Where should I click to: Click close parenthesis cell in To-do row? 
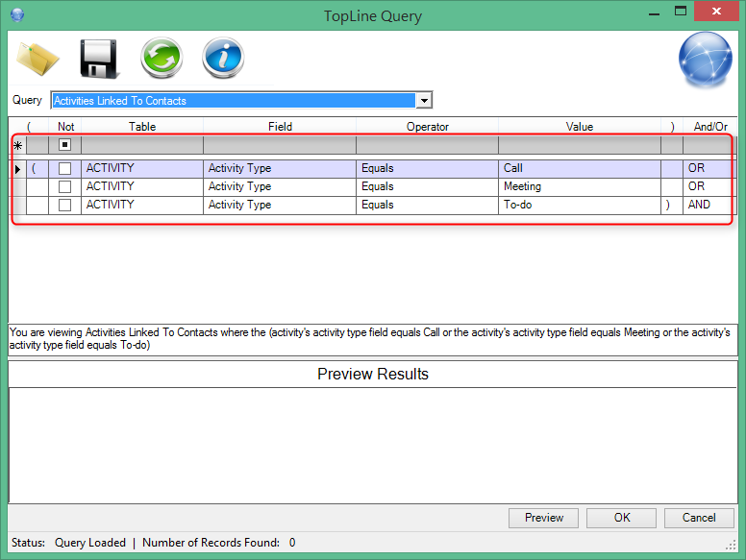672,205
